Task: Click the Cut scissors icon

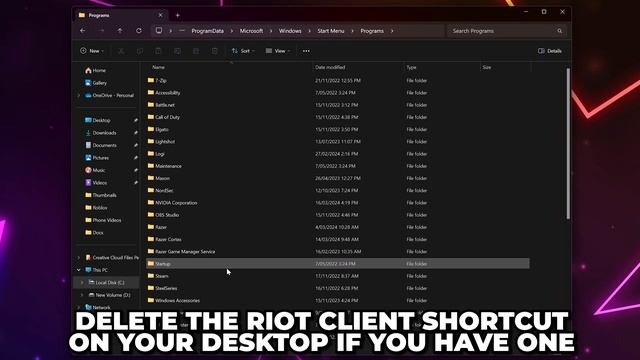Action: coord(121,51)
